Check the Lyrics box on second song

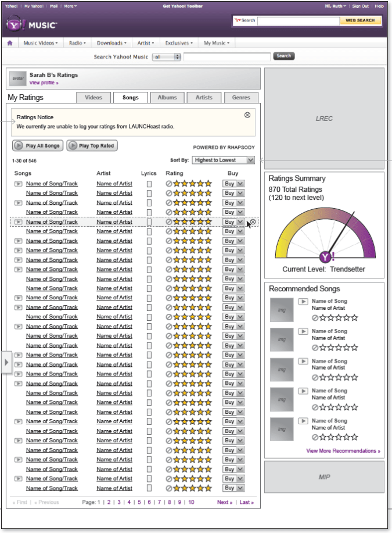click(x=149, y=193)
